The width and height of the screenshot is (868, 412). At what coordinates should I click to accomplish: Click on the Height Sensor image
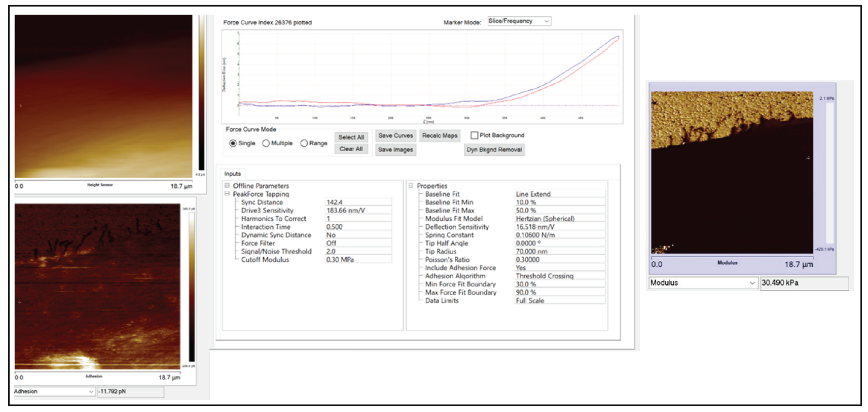103,96
